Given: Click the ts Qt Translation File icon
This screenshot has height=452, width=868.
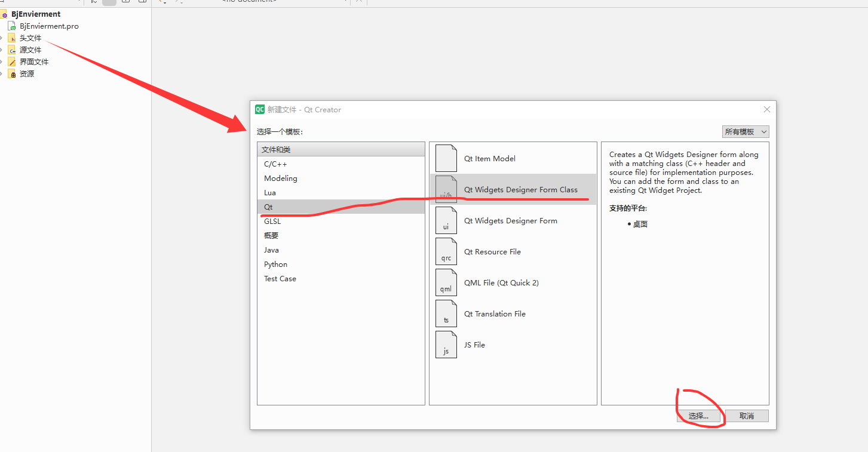Looking at the screenshot, I should click(446, 313).
